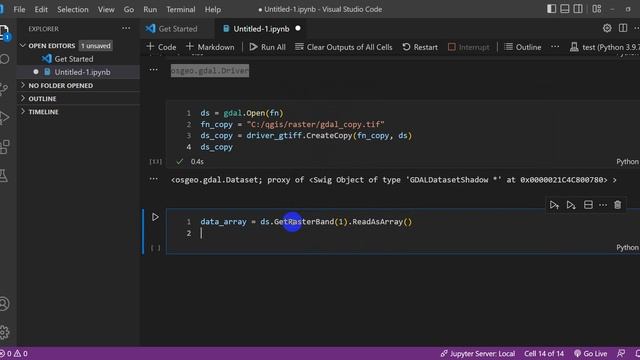Click Cell 14 of 14 indicator
Image resolution: width=640 pixels, height=360 pixels.
tap(544, 353)
